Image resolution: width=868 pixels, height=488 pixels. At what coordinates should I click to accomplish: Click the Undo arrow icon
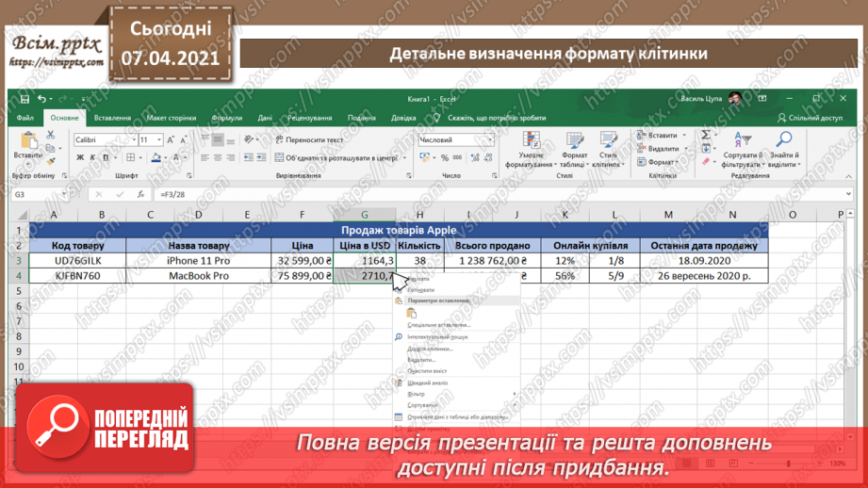[x=41, y=99]
